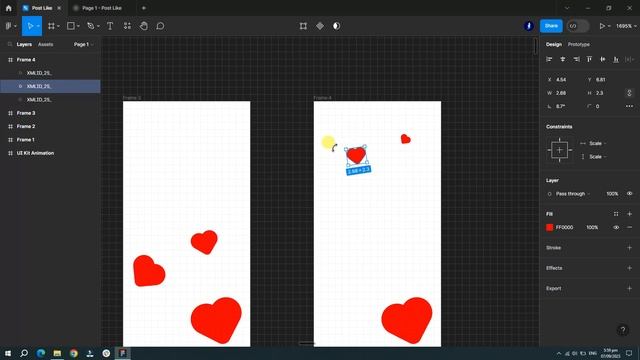640x360 pixels.
Task: Open Move tools dropdown arrow
Action: pyautogui.click(x=38, y=26)
